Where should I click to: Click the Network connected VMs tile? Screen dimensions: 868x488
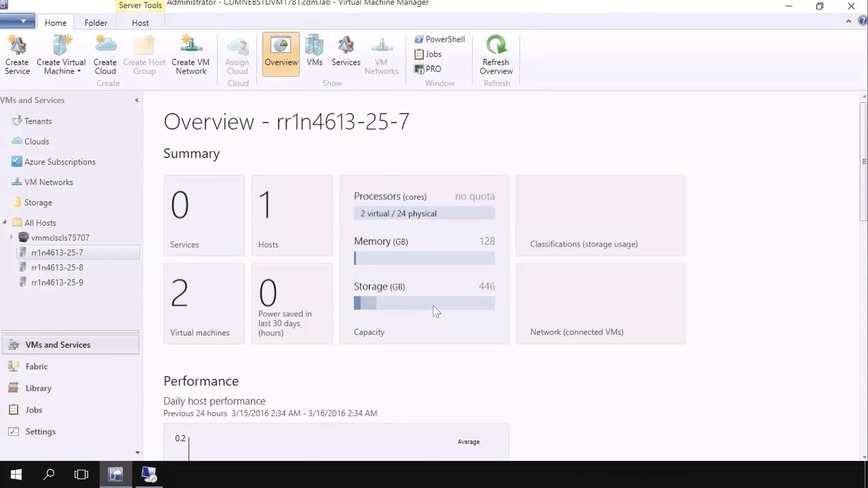(600, 304)
